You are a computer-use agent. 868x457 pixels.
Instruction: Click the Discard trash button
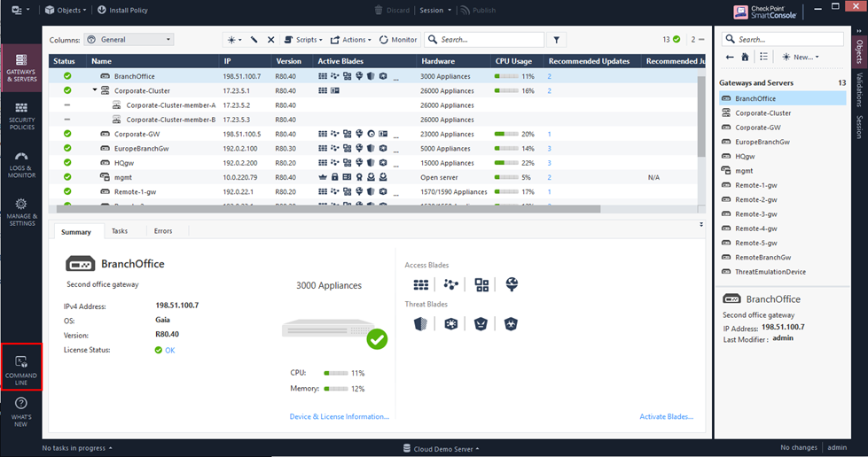point(392,10)
